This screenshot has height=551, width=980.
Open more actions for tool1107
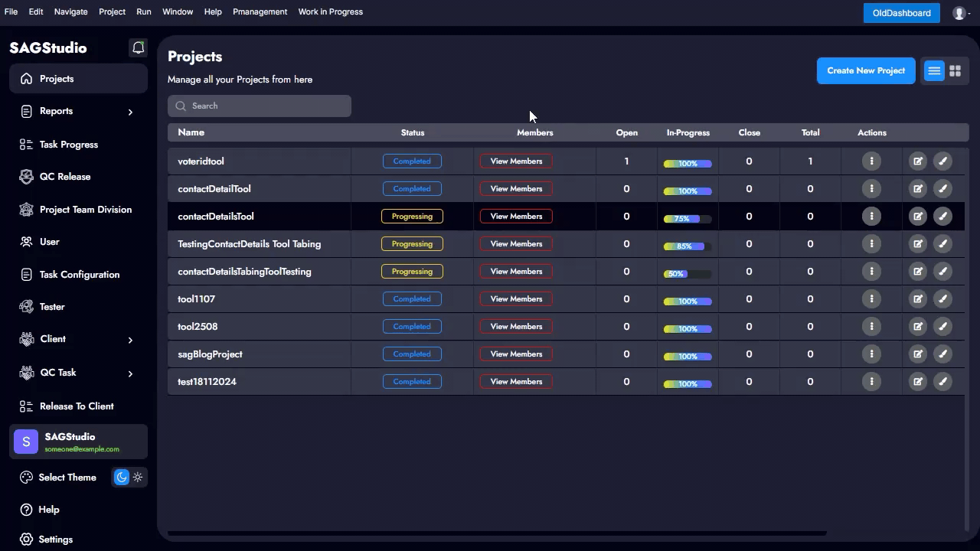click(871, 299)
